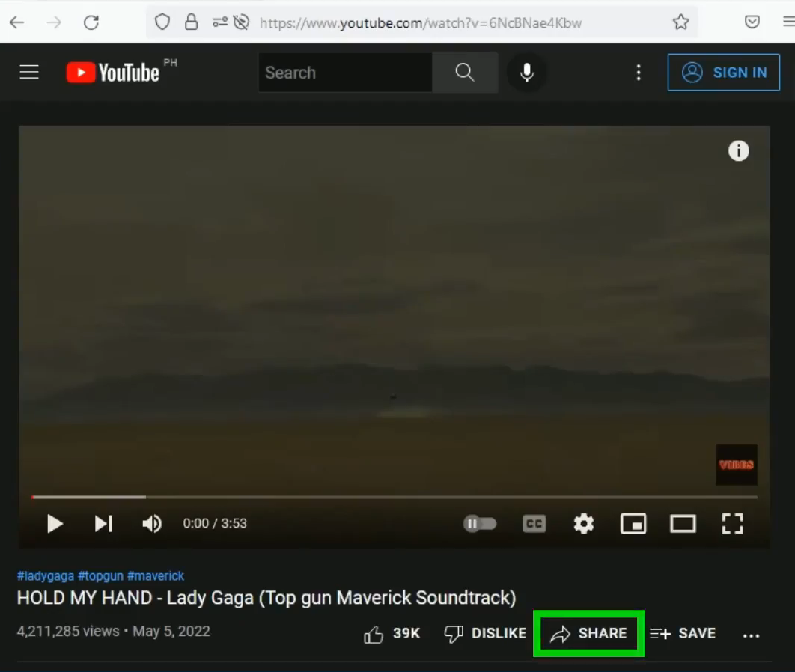Toggle Autoplay off in the player
This screenshot has width=795, height=672.
(x=480, y=523)
